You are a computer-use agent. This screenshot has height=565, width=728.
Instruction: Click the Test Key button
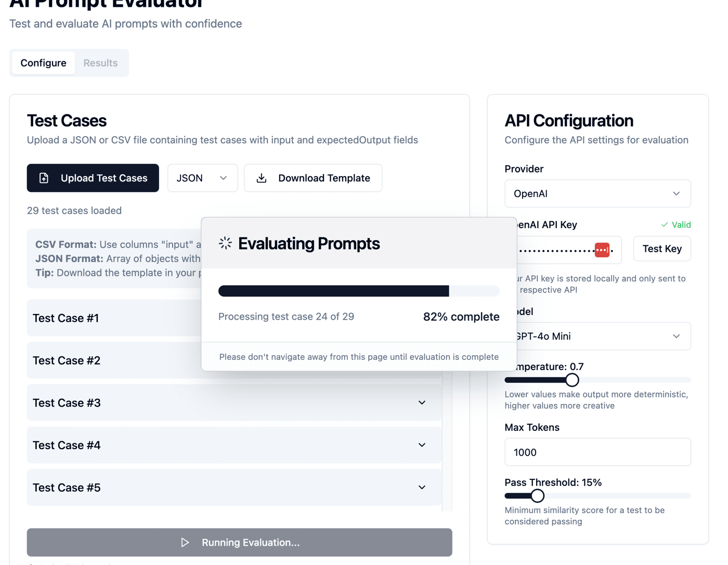[662, 249]
